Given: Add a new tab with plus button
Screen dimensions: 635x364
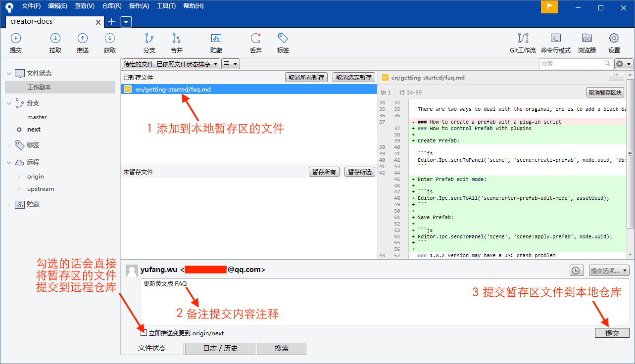Looking at the screenshot, I should click(111, 22).
